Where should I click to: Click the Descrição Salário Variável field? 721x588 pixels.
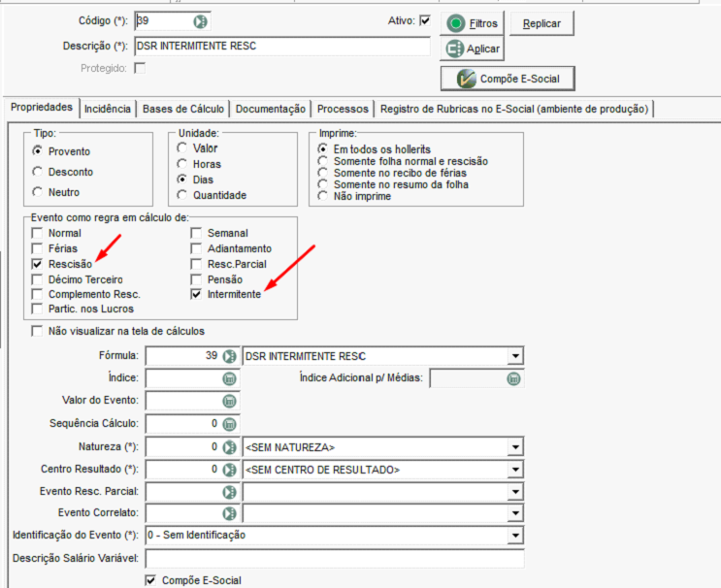point(335,558)
